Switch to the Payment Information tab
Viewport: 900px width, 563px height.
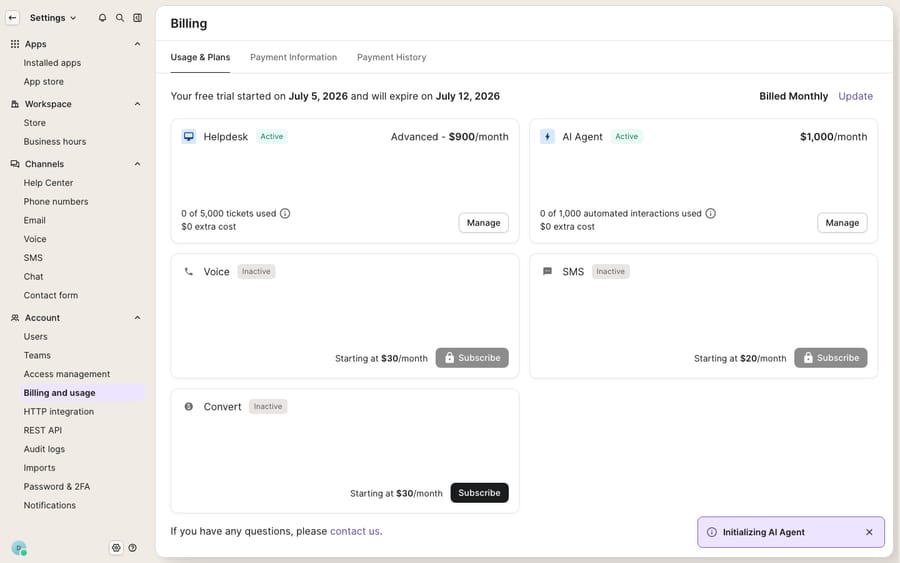pos(293,57)
